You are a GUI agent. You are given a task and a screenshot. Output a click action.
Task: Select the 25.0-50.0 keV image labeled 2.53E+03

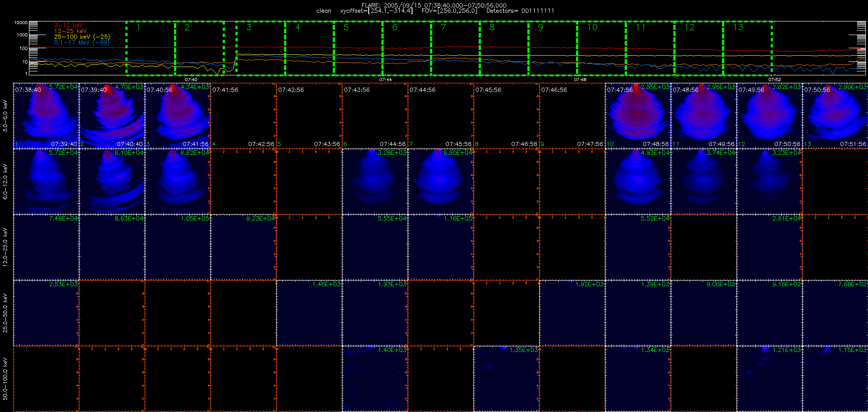(46, 313)
